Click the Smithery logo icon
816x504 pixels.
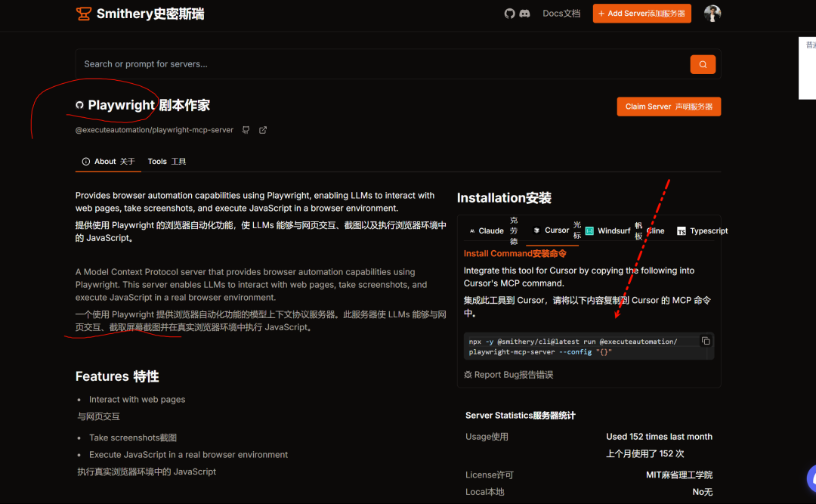click(x=83, y=14)
